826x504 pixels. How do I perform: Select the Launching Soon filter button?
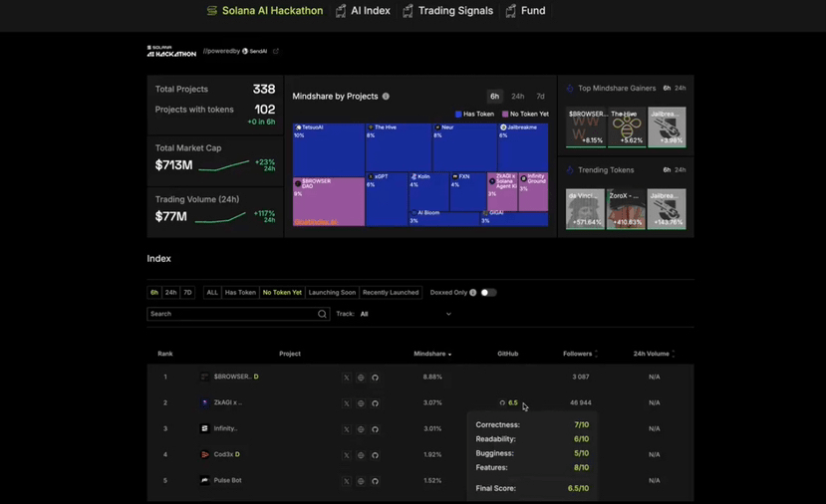(332, 293)
